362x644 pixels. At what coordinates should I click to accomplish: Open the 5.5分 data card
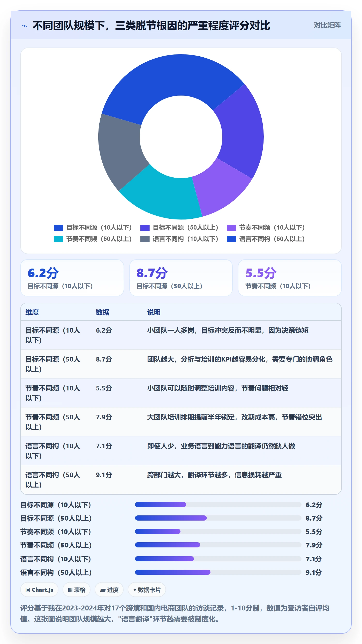(x=290, y=278)
